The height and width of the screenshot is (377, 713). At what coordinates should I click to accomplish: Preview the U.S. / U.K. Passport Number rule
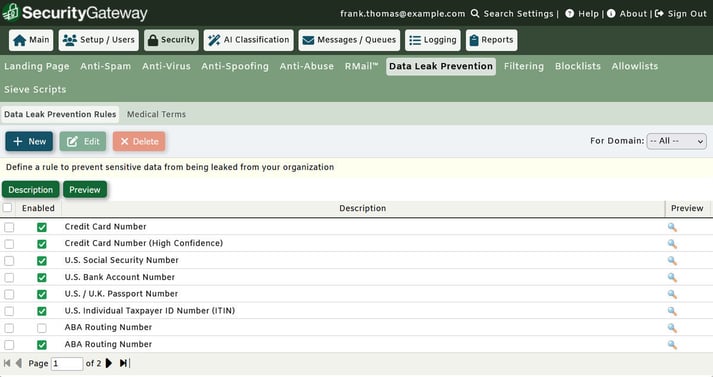point(672,294)
